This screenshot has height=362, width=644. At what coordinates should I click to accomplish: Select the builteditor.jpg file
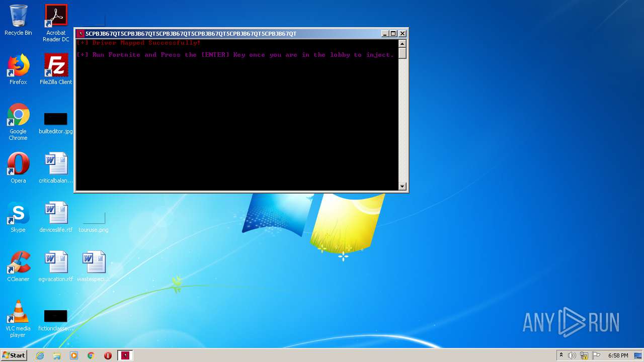pyautogui.click(x=56, y=124)
